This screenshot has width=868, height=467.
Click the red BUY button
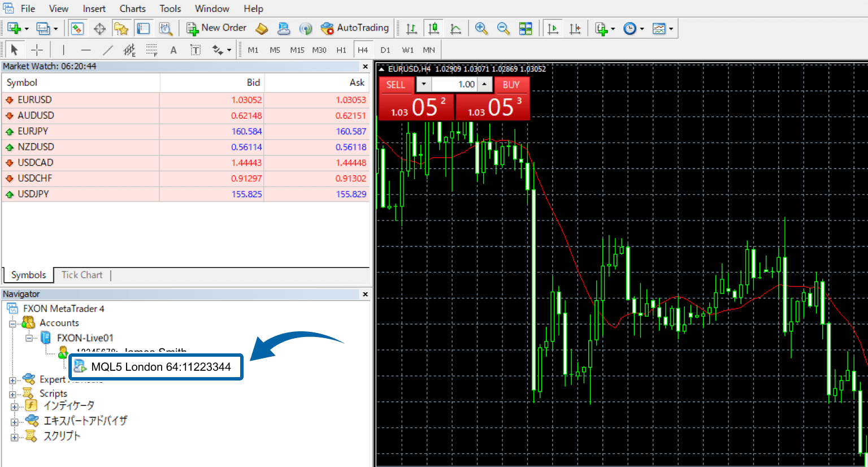(511, 85)
